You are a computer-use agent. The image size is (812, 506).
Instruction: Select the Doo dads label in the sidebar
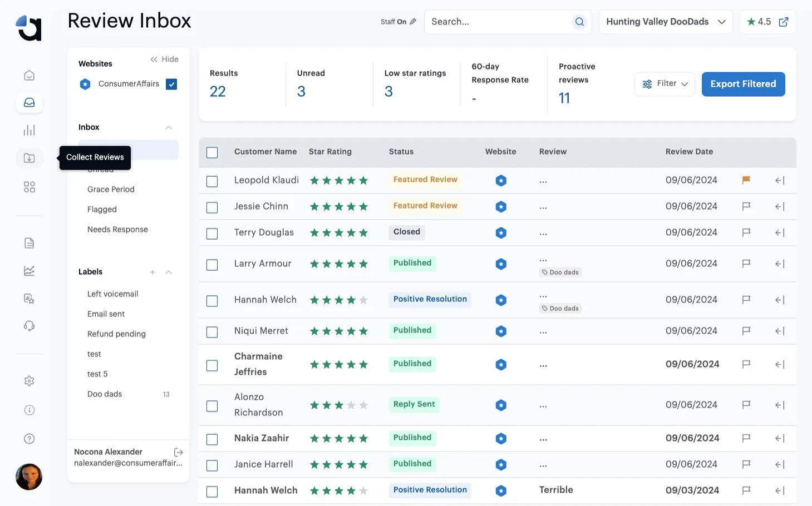(x=105, y=394)
